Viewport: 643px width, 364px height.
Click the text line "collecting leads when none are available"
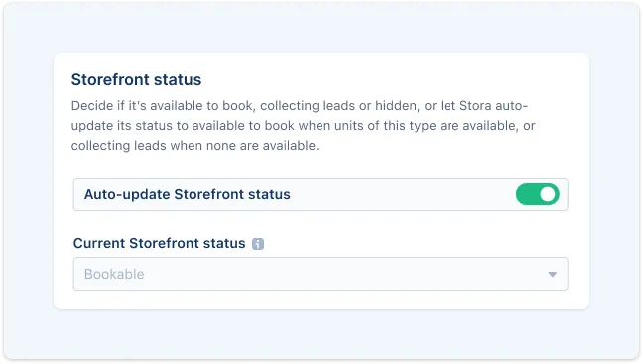point(194,146)
